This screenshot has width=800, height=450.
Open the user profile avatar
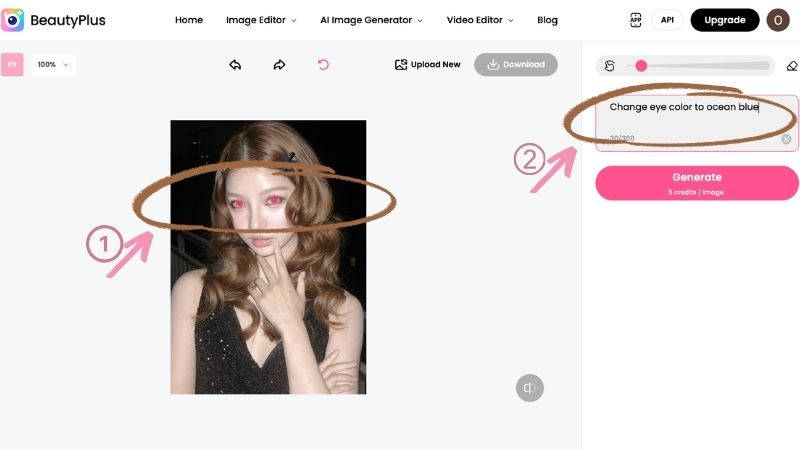778,20
